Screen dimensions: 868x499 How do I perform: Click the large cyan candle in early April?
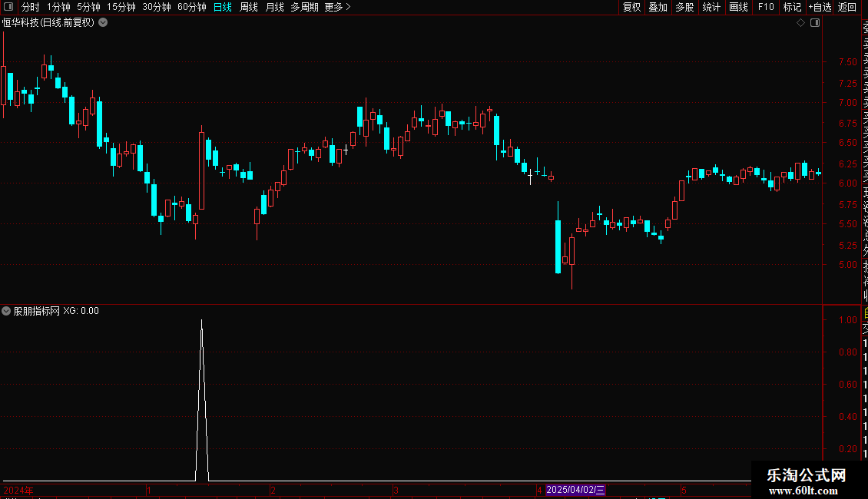coord(558,246)
